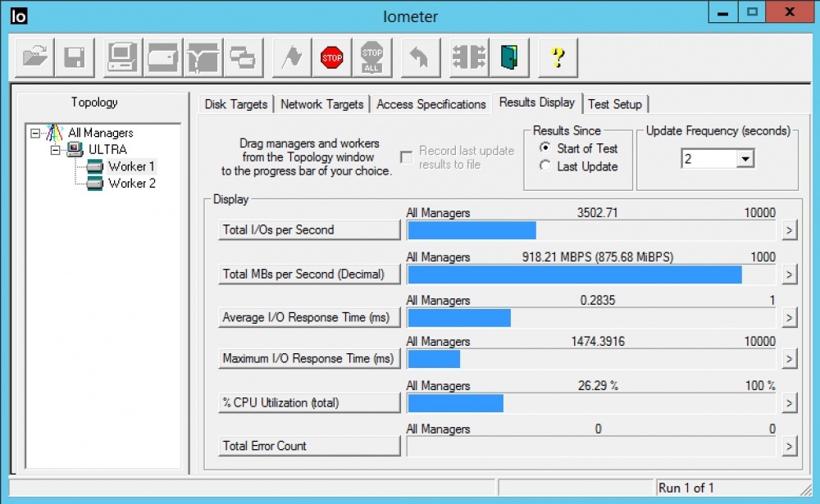
Task: Click Update Frequency value field
Action: tap(709, 158)
